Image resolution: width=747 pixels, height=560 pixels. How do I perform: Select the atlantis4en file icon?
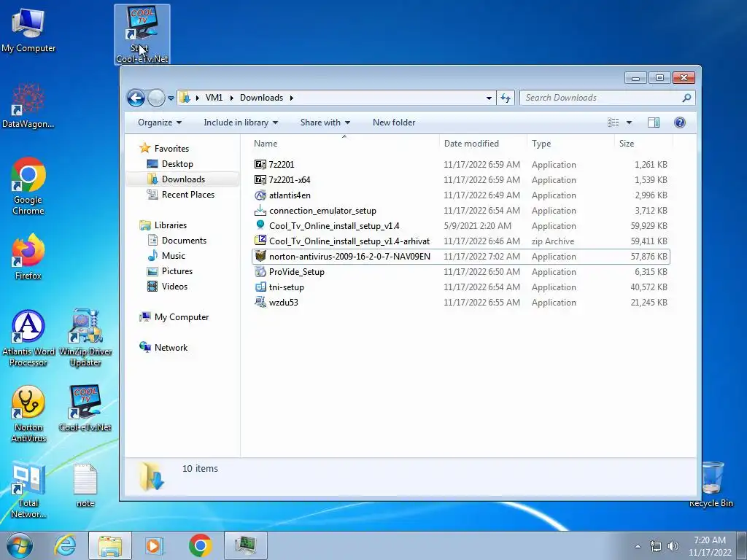[x=260, y=195]
